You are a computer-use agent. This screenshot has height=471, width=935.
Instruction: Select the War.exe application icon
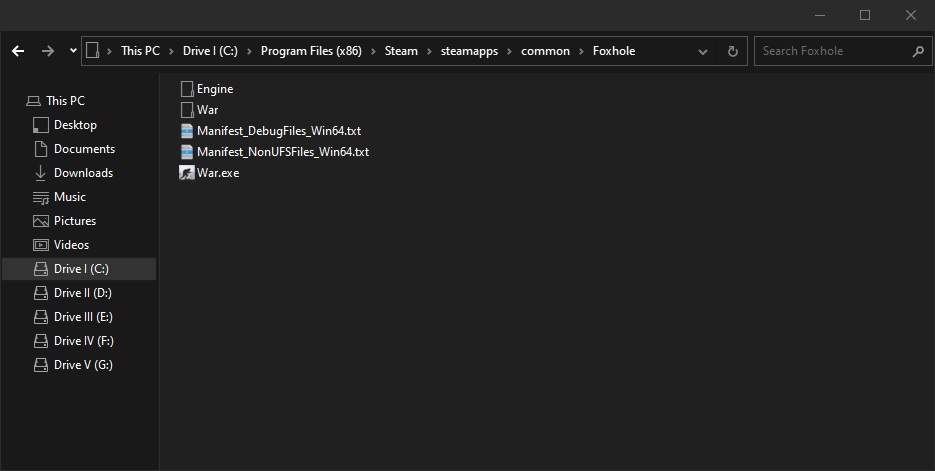pyautogui.click(x=187, y=173)
